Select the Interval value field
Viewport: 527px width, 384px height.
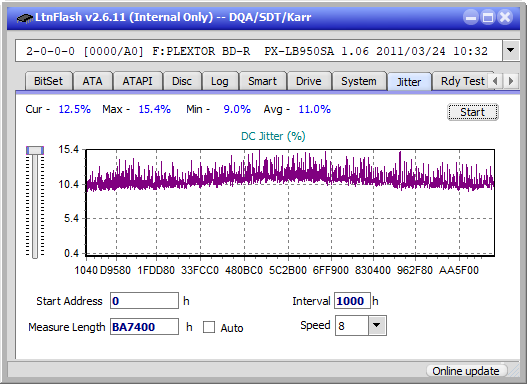tap(352, 301)
